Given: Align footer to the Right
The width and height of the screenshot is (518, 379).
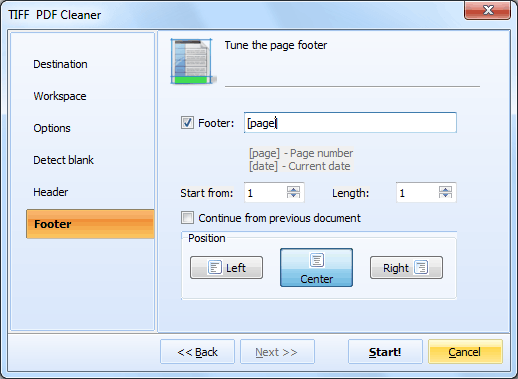Looking at the screenshot, I should pyautogui.click(x=406, y=267).
